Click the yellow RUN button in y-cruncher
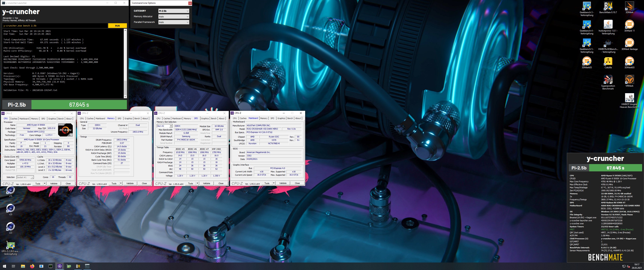The height and width of the screenshot is (270, 644). click(117, 26)
